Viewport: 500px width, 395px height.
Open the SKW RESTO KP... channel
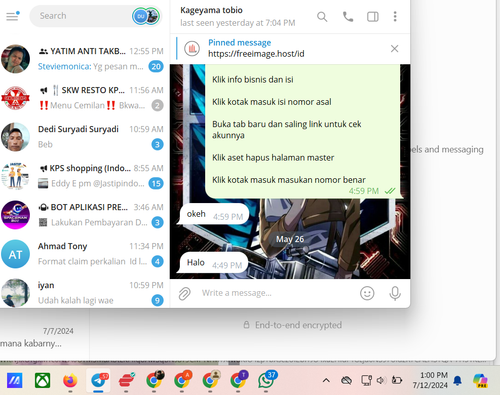(x=85, y=98)
